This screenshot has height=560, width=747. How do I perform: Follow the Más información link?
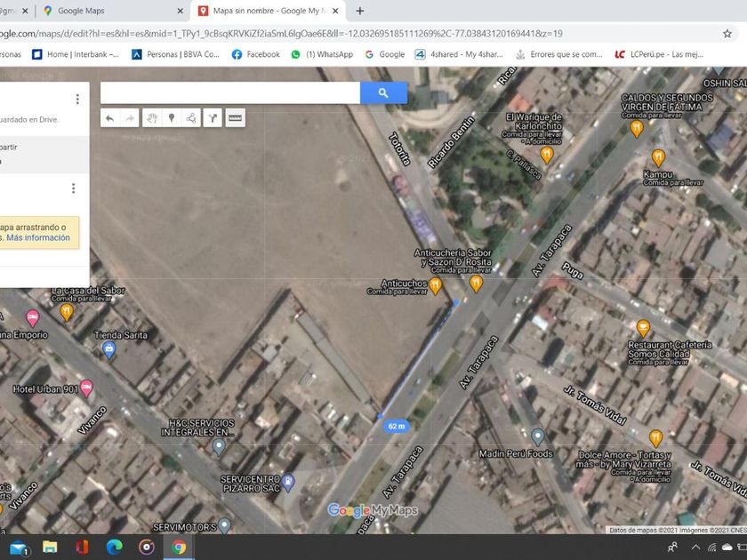[38, 238]
